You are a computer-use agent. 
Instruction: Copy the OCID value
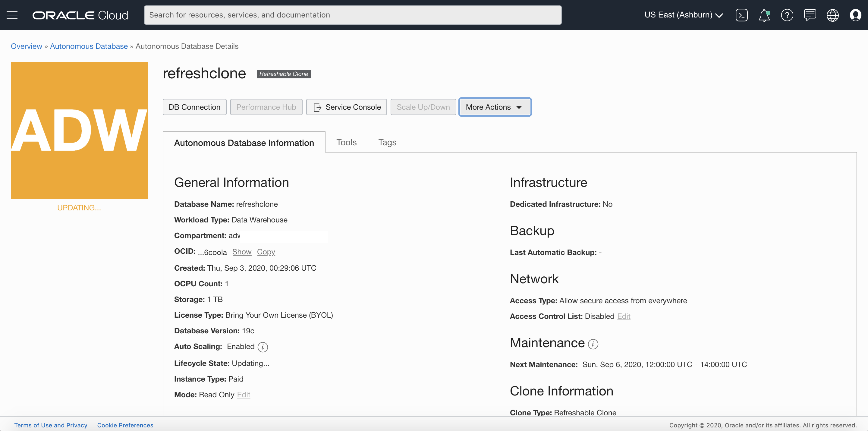(x=266, y=252)
